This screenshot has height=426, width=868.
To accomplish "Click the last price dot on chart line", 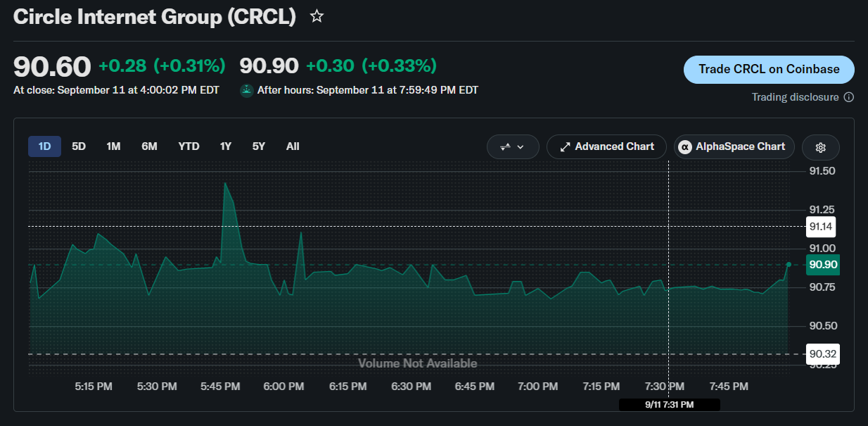I will (x=789, y=265).
